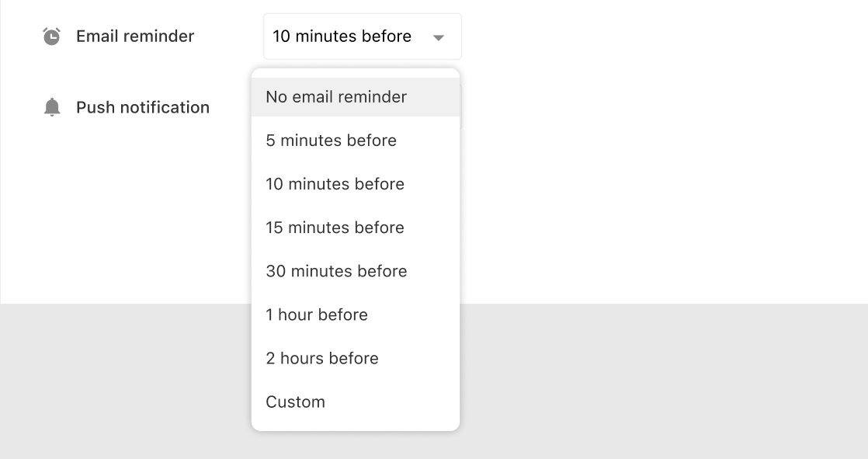Click the gray area below the settings panel

tap(660, 381)
